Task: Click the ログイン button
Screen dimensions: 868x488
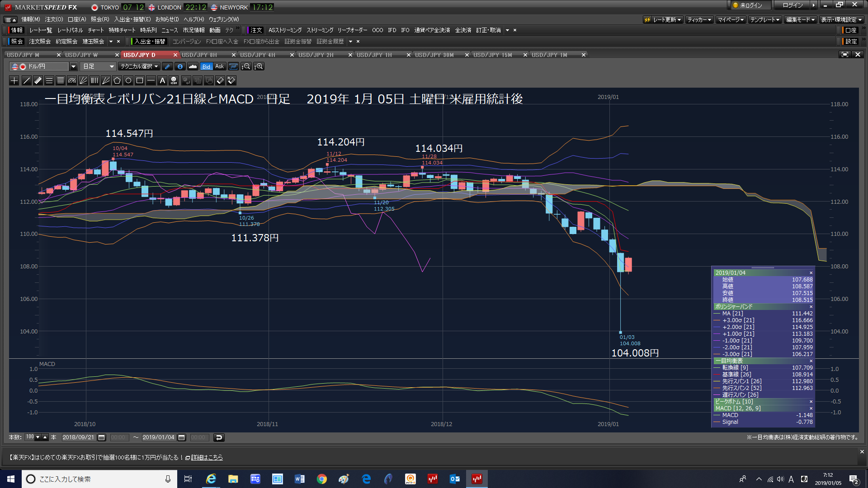Action: click(x=793, y=5)
